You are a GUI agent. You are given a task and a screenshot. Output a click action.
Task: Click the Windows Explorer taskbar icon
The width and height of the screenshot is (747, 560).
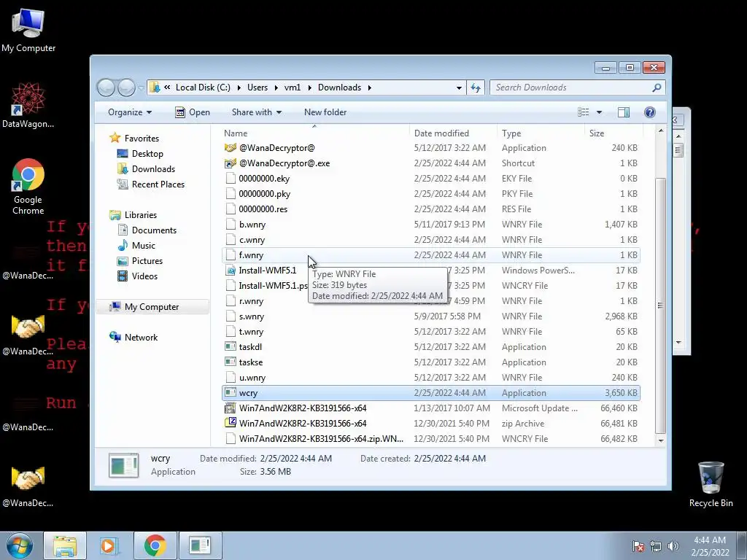[x=65, y=545]
